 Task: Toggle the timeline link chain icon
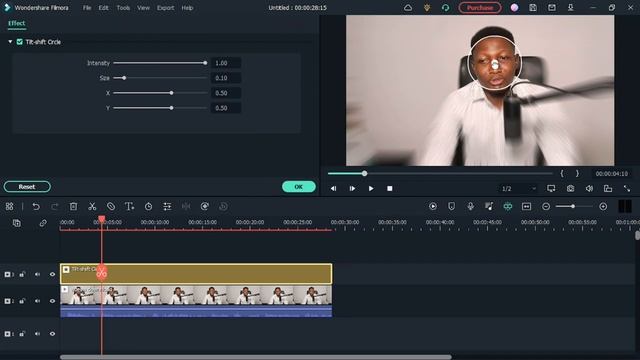pyautogui.click(x=43, y=223)
